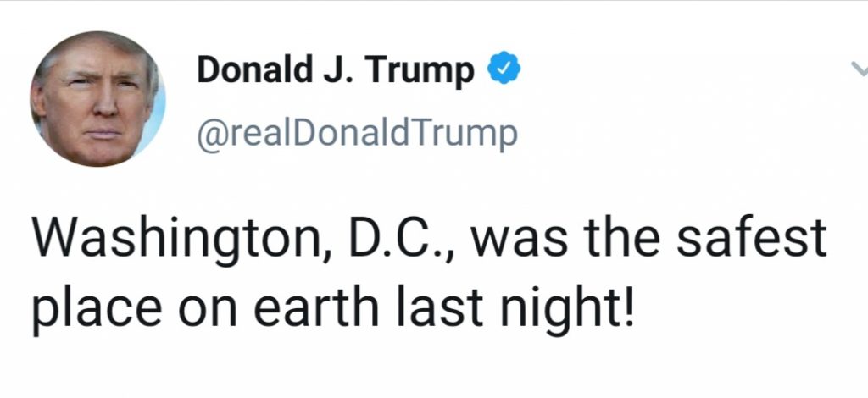Open the Donald J. Trump display name
Screen dimensions: 868x398
335,71
